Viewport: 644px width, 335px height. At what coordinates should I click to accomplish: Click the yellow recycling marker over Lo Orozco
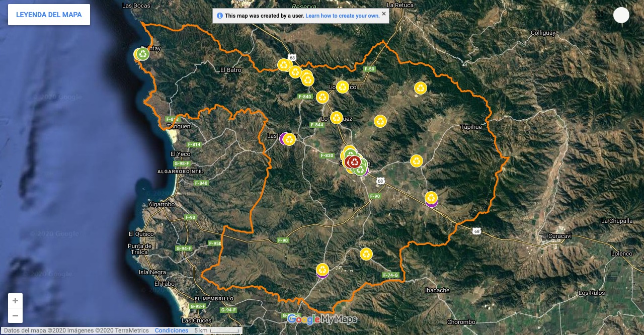[x=343, y=87]
